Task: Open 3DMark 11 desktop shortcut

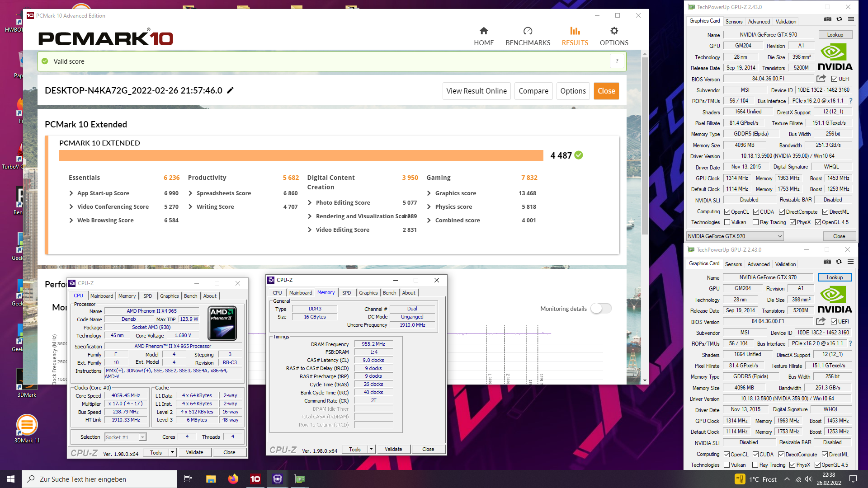Action: click(27, 429)
